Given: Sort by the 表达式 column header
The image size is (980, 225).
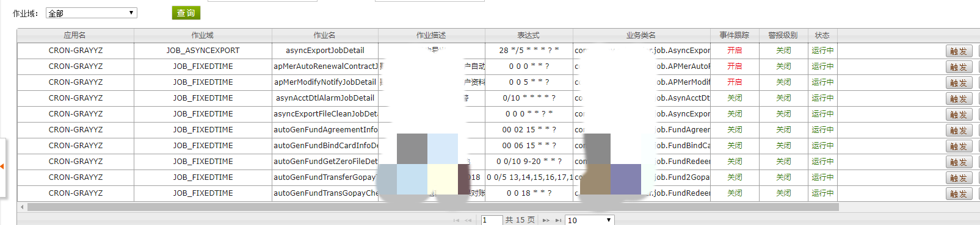Looking at the screenshot, I should tap(529, 35).
